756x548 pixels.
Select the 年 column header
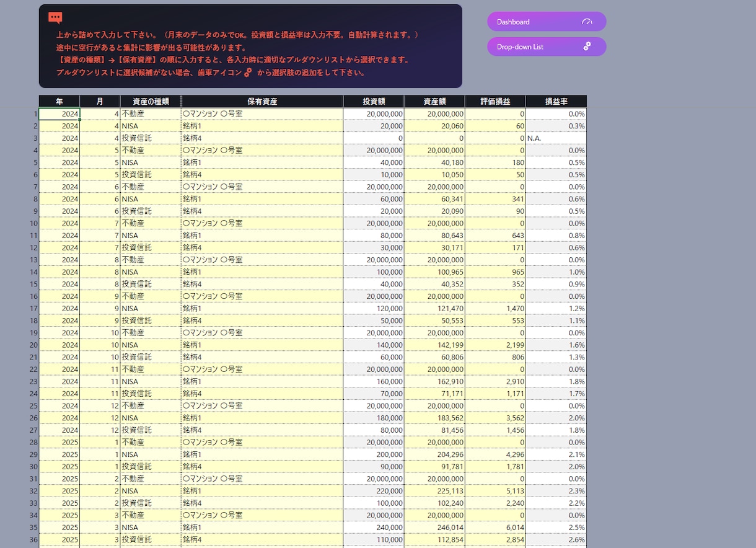(x=59, y=102)
